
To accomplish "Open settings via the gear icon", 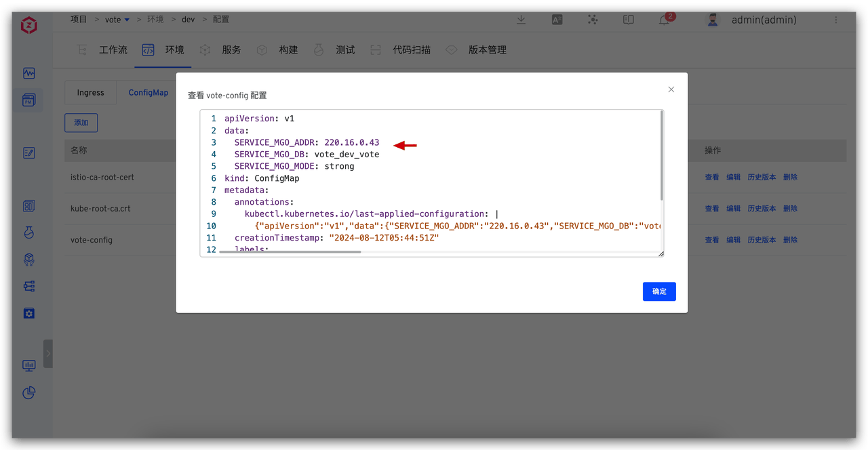I will click(x=28, y=313).
